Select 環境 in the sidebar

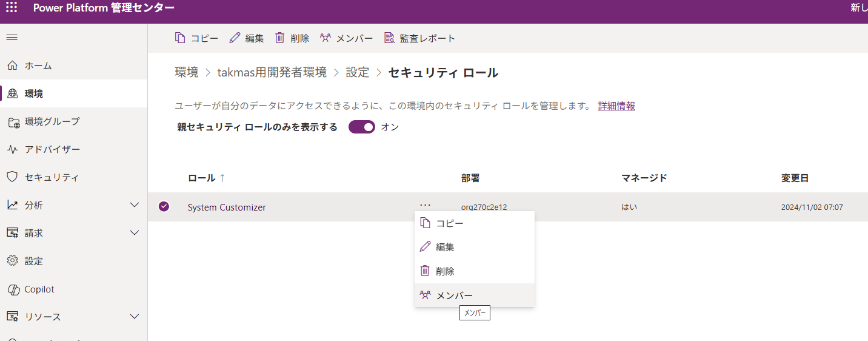(x=73, y=93)
